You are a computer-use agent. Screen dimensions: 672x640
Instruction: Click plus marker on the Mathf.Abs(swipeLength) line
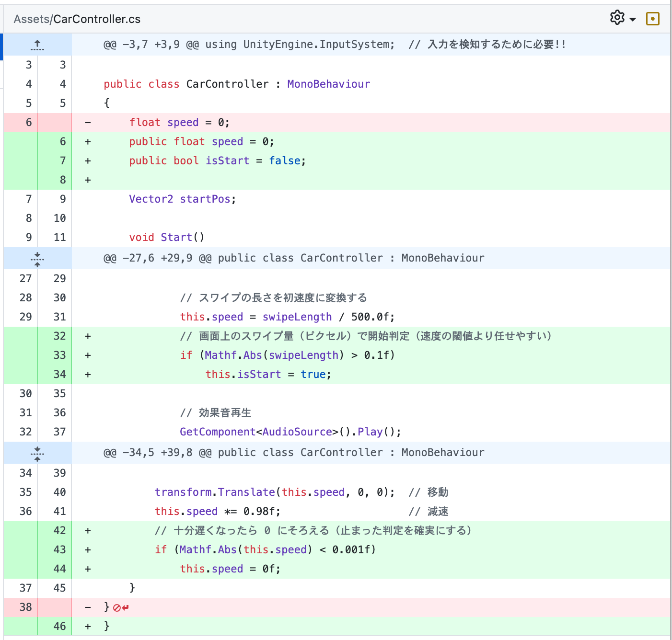(x=88, y=355)
